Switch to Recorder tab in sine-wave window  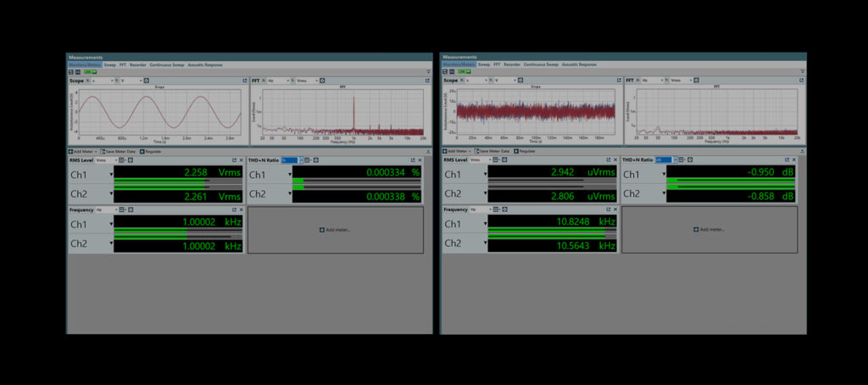tap(138, 64)
